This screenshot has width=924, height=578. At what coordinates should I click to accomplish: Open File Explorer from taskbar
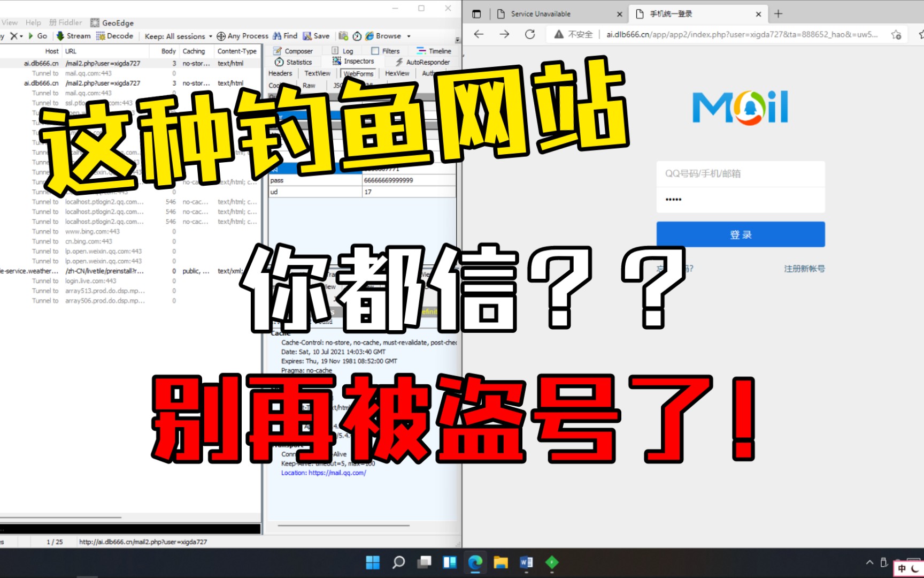point(501,562)
